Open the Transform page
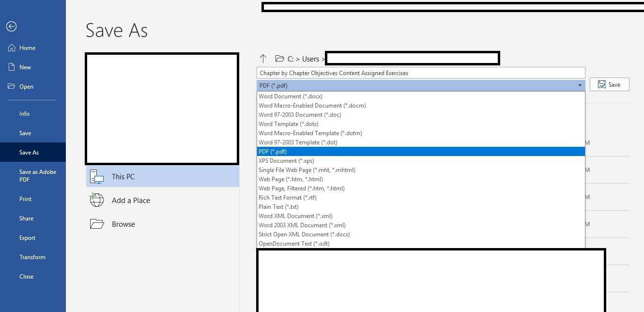Viewport: 644px width, 312px height. [x=33, y=257]
